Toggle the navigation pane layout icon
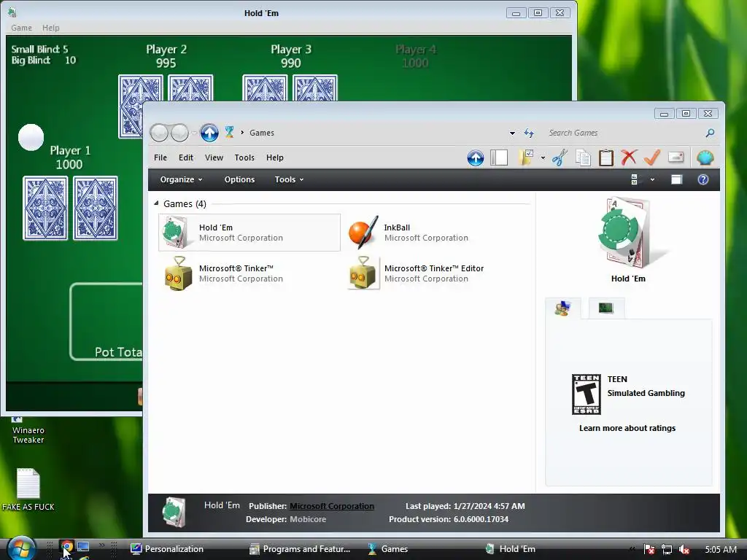The height and width of the screenshot is (560, 747). pyautogui.click(x=499, y=157)
